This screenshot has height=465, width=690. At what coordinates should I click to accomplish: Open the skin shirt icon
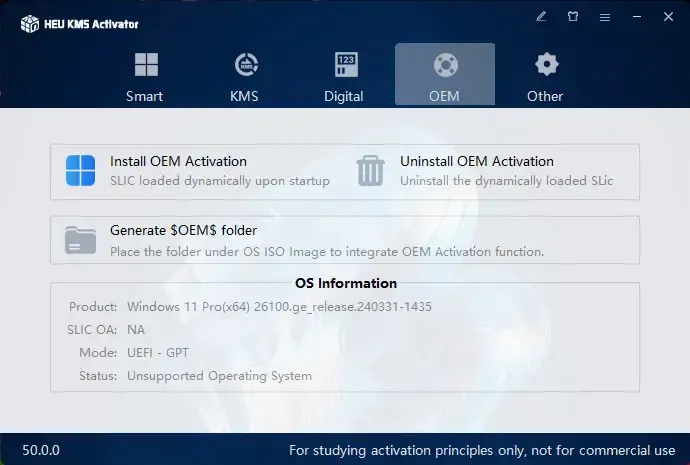(x=573, y=17)
